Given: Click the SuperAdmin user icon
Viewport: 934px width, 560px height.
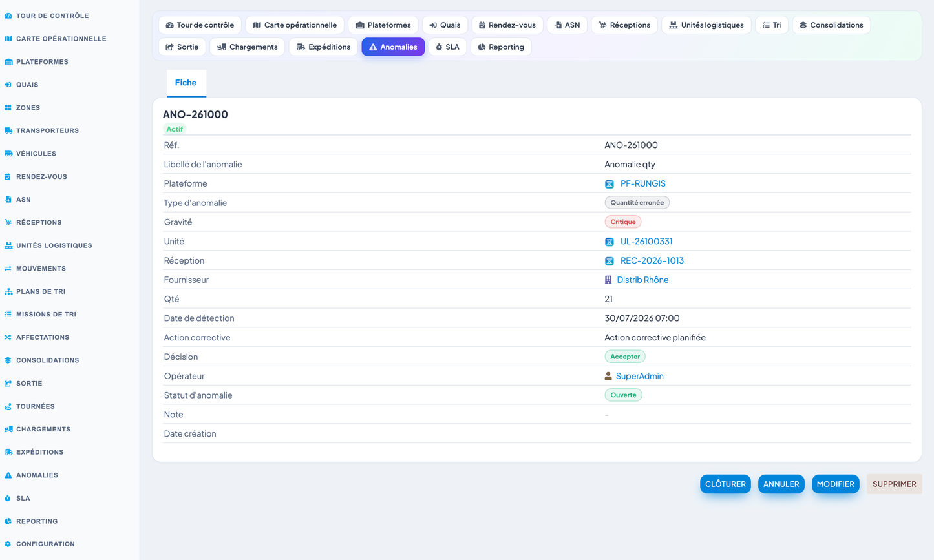Looking at the screenshot, I should 608,376.
